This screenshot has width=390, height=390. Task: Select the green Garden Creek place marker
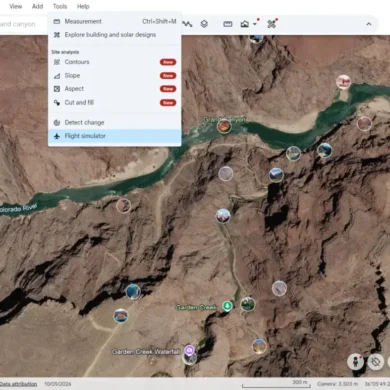(x=227, y=306)
